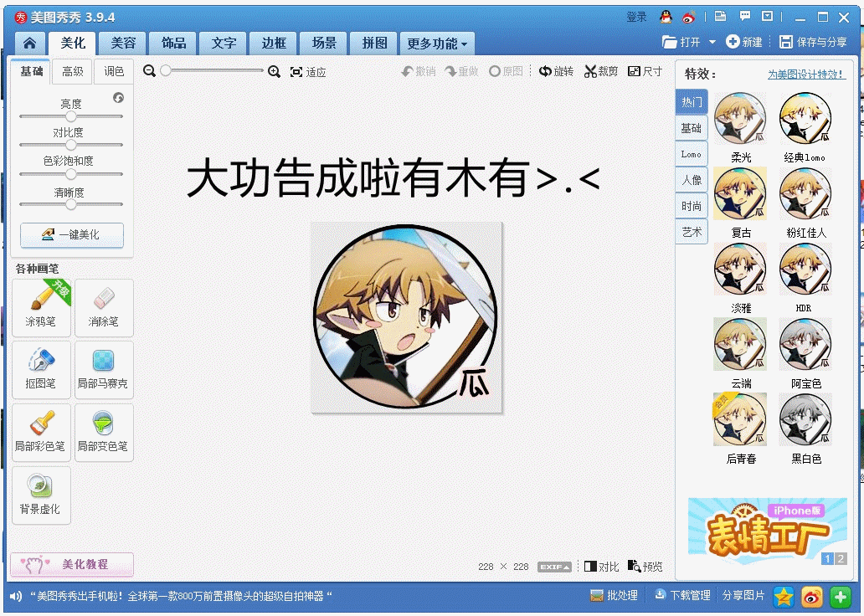864x616 pixels.
Task: Select the 涂鸦笔 doodle brush
Action: point(41,307)
